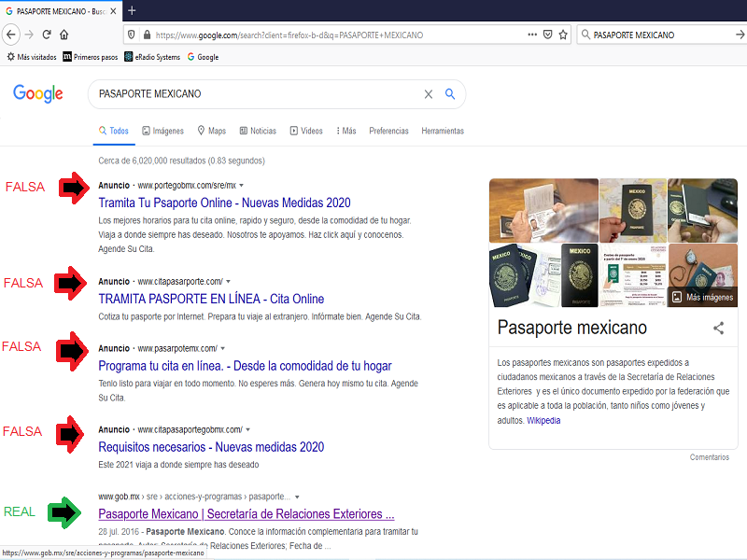Show tracking protection shield info
The image size is (747, 560).
(132, 35)
